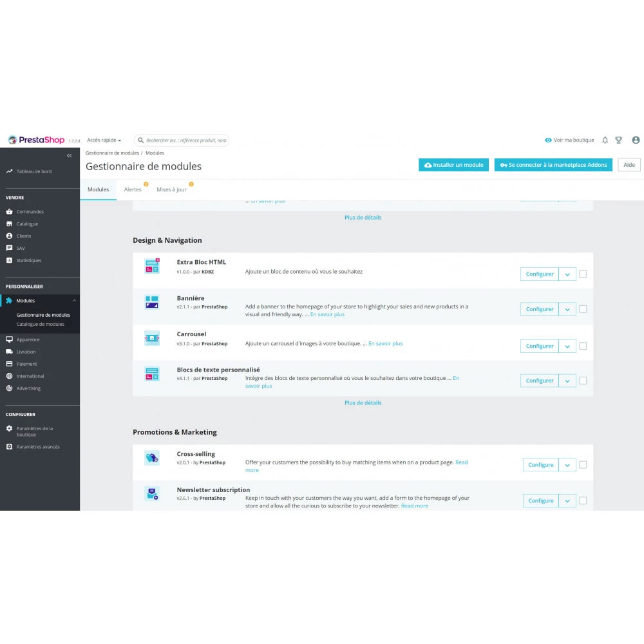The width and height of the screenshot is (644, 644).
Task: Click the search magnifier icon
Action: pyautogui.click(x=141, y=140)
